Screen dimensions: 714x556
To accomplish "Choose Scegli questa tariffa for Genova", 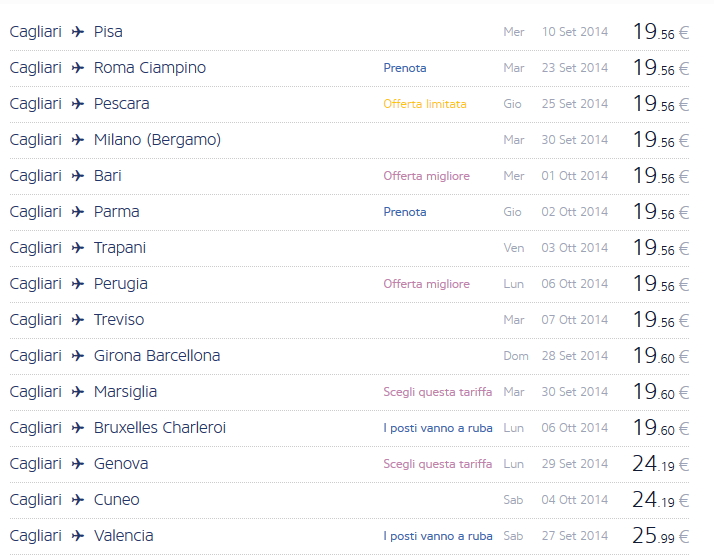I will point(437,464).
